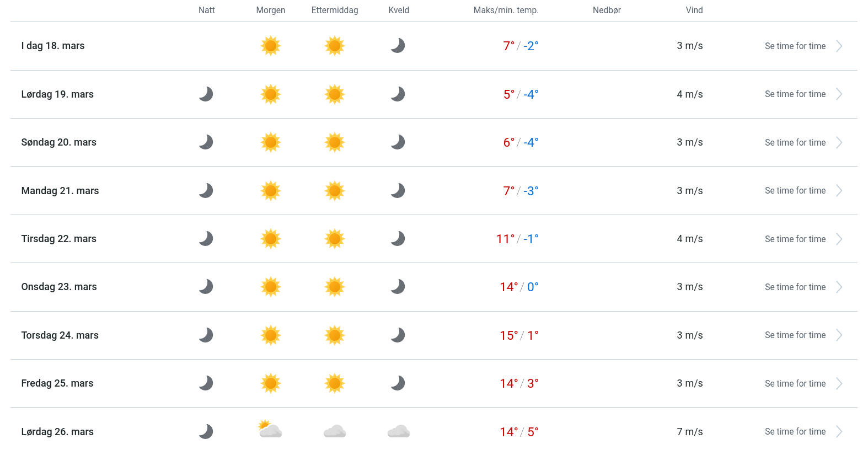Click the afternoon sun icon for Mandag 21. mars

coord(334,191)
